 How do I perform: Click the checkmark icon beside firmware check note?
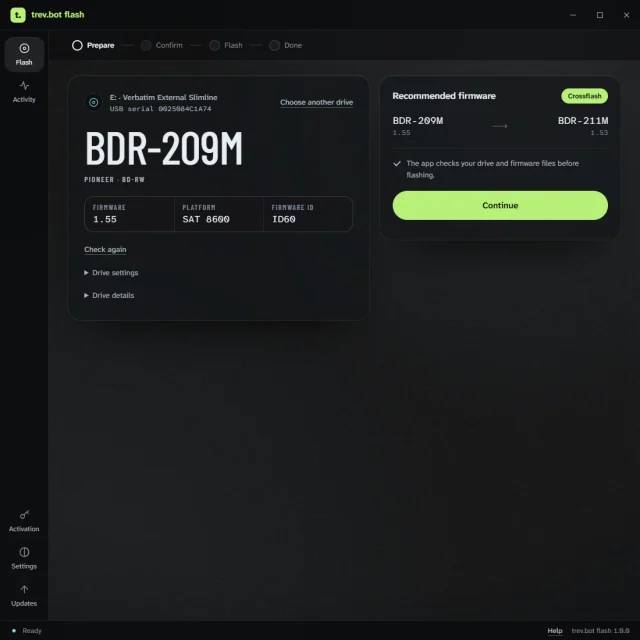point(397,164)
